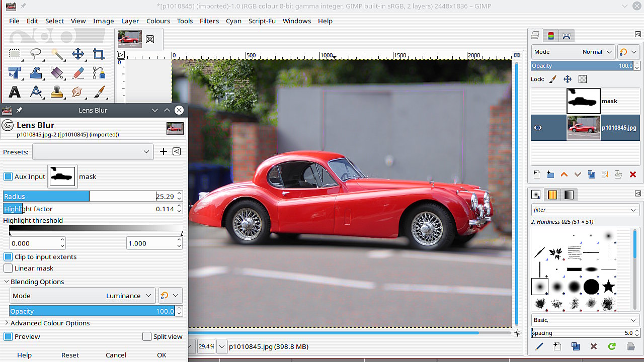Expand Advanced Colour Options section

49,323
